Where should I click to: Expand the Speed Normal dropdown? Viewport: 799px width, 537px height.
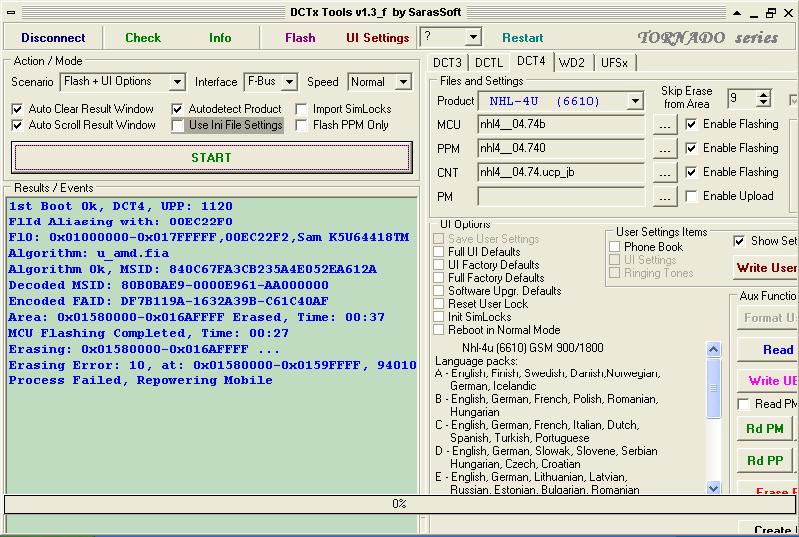(403, 82)
